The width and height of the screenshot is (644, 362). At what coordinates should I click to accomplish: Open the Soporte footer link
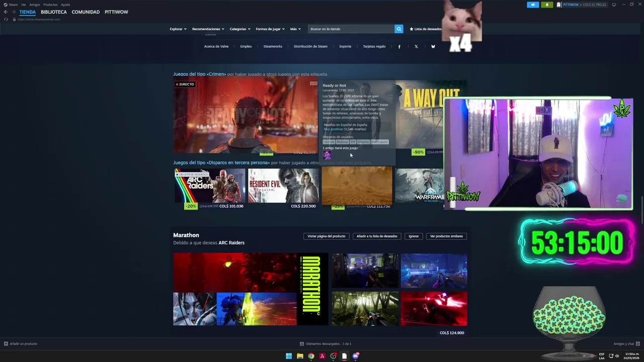pyautogui.click(x=345, y=46)
